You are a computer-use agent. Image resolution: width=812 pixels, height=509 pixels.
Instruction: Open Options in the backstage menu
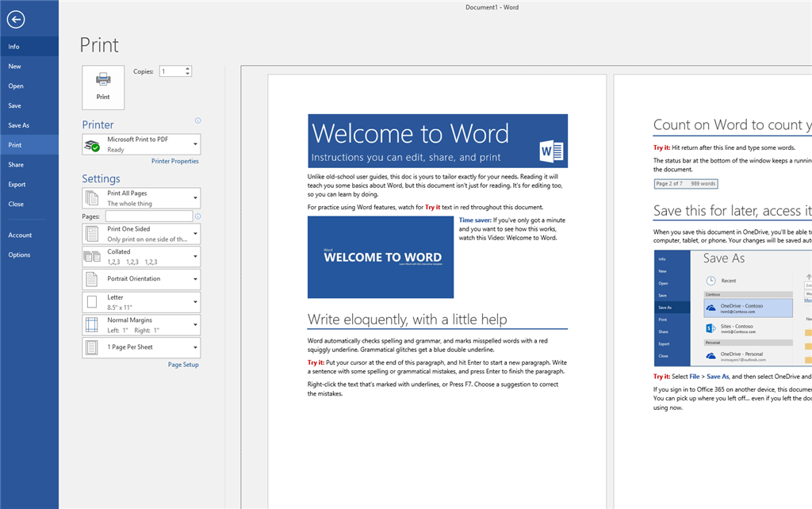point(29,254)
